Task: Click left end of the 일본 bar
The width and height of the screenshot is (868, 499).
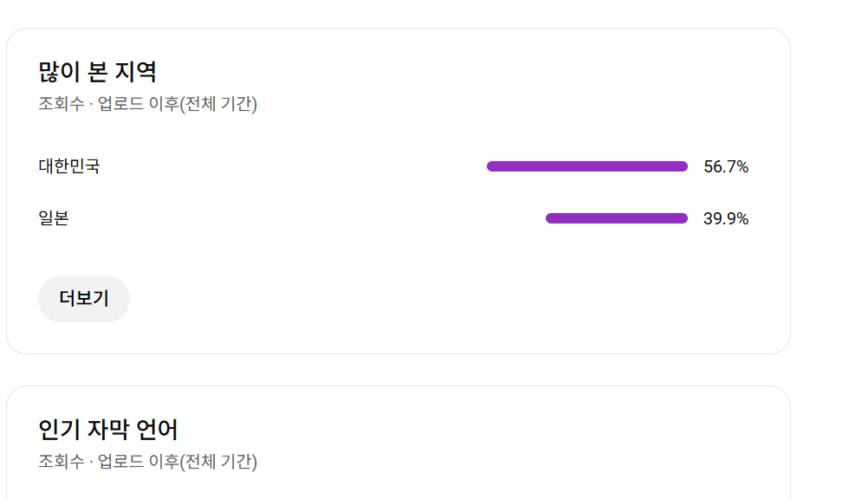Action: tap(550, 218)
